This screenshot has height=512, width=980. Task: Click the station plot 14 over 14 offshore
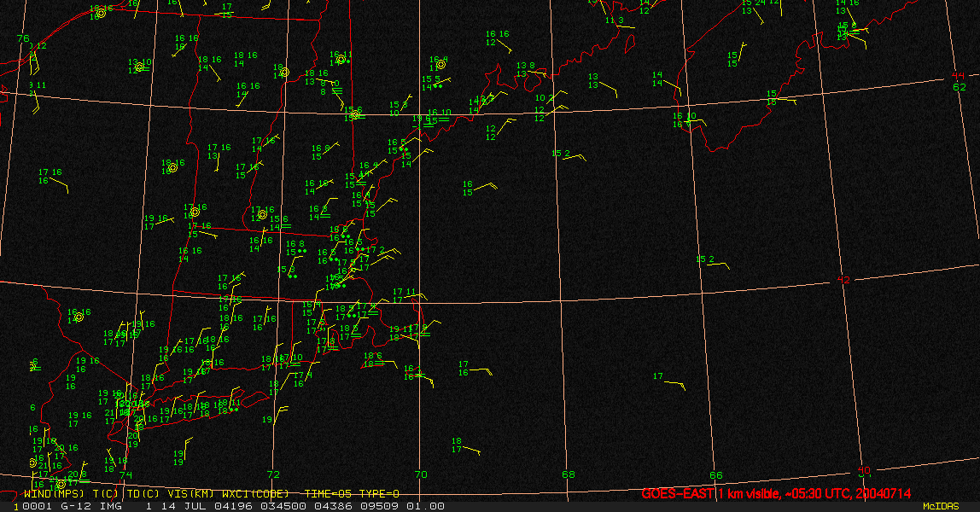(657, 79)
